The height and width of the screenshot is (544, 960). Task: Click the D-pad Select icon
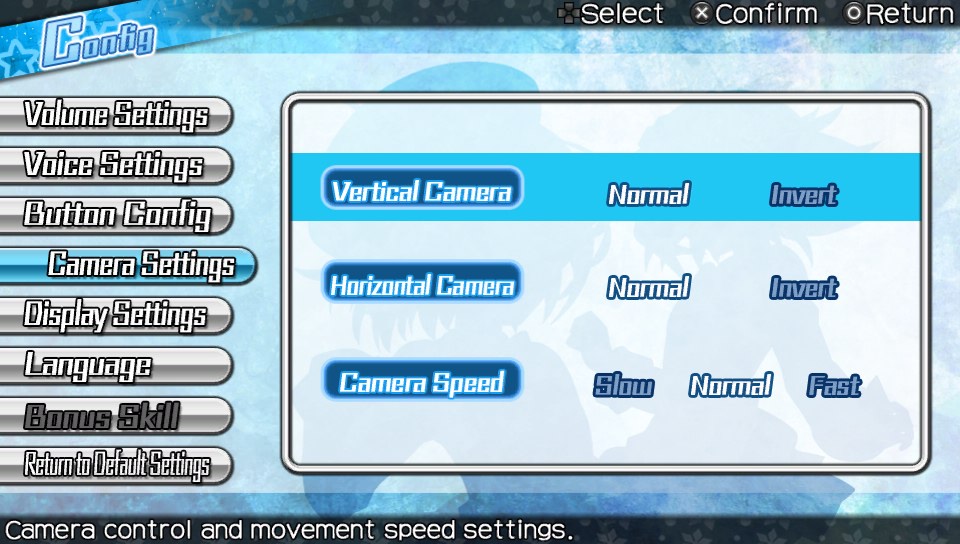569,13
